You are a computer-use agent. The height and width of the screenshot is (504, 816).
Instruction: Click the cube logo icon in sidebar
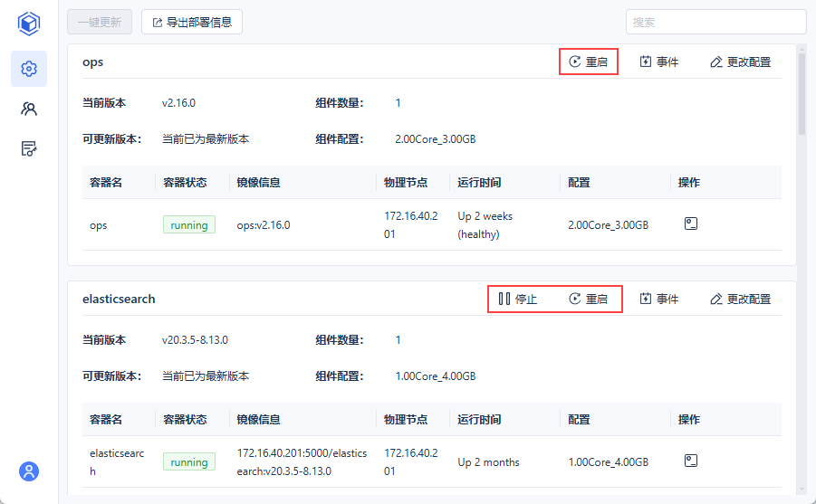[x=29, y=23]
